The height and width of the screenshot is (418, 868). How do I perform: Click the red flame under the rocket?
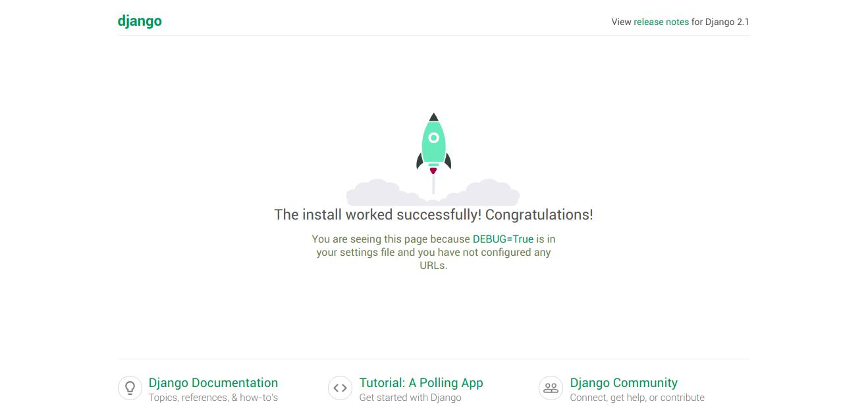point(433,171)
